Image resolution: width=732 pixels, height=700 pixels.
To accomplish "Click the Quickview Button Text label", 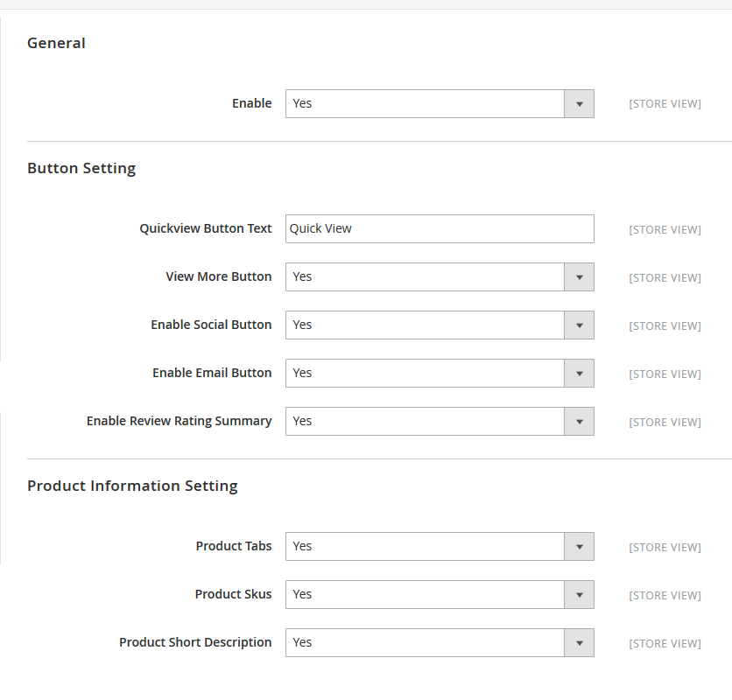I will (x=206, y=228).
